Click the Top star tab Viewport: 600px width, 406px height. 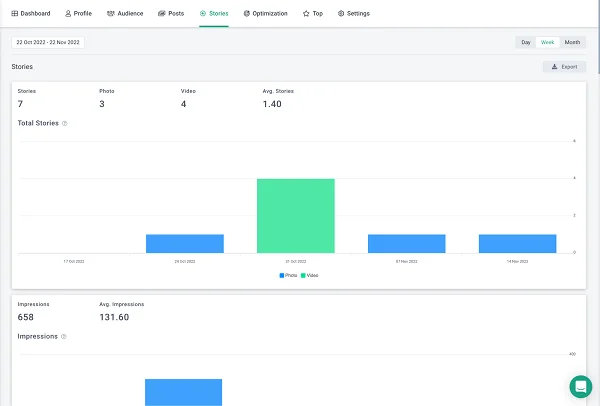pyautogui.click(x=312, y=14)
